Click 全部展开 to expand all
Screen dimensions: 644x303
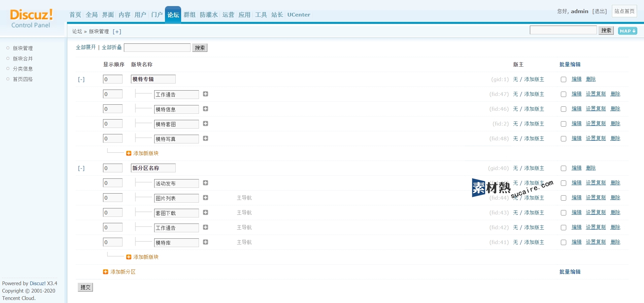pyautogui.click(x=86, y=47)
